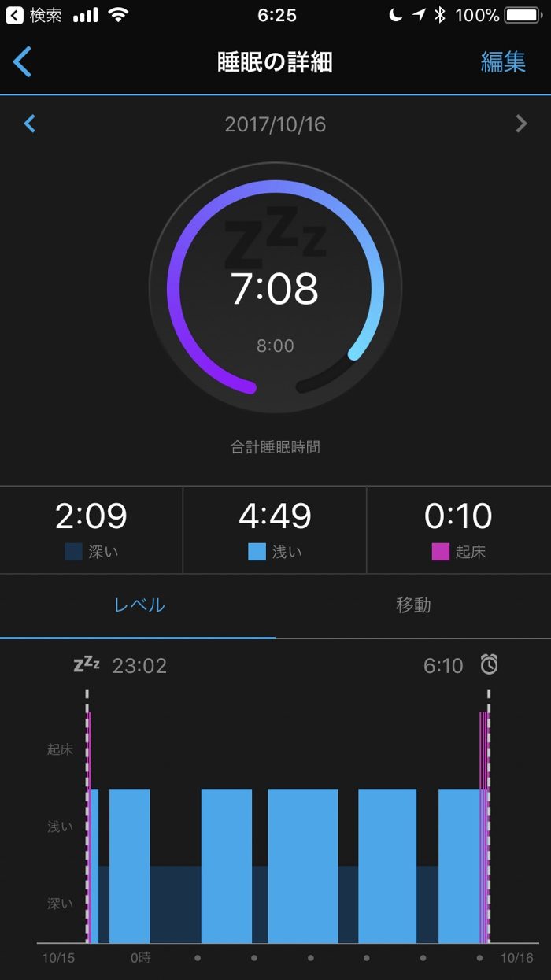The image size is (551, 980).
Task: Tap the magenta 起床 color swatch
Action: (x=440, y=552)
